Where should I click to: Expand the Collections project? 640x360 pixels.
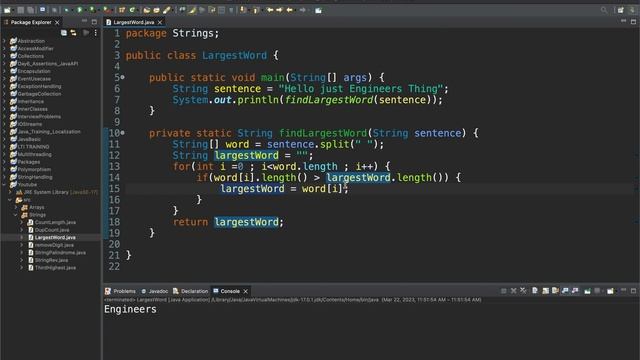4,56
